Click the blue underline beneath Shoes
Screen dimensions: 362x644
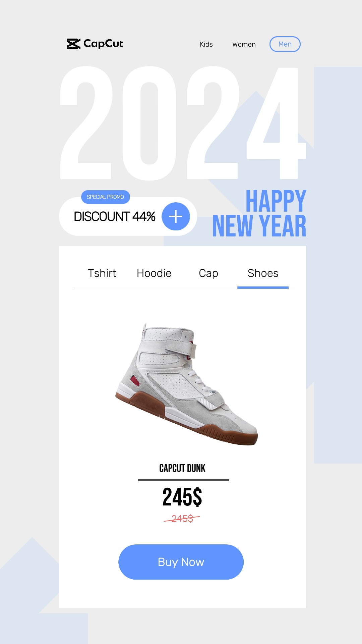click(263, 287)
